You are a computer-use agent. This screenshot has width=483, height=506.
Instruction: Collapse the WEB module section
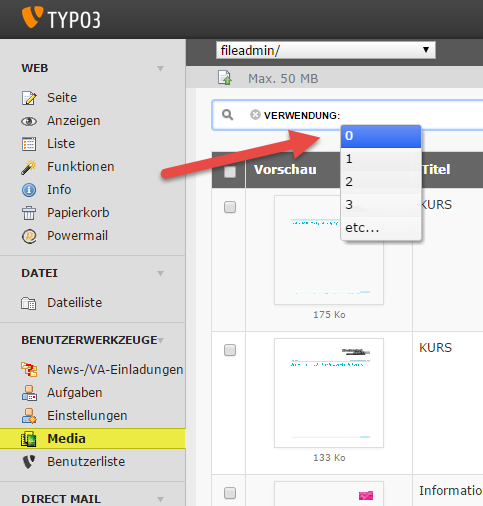[x=160, y=69]
